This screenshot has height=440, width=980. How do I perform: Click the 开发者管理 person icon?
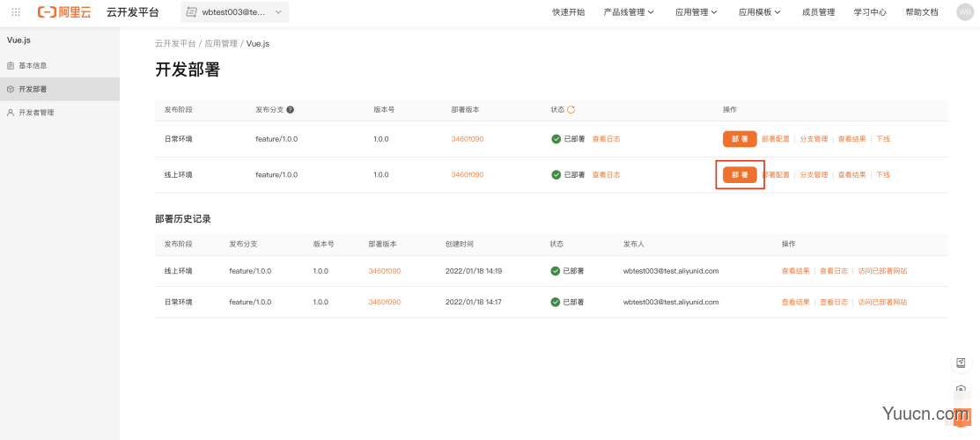[11, 113]
